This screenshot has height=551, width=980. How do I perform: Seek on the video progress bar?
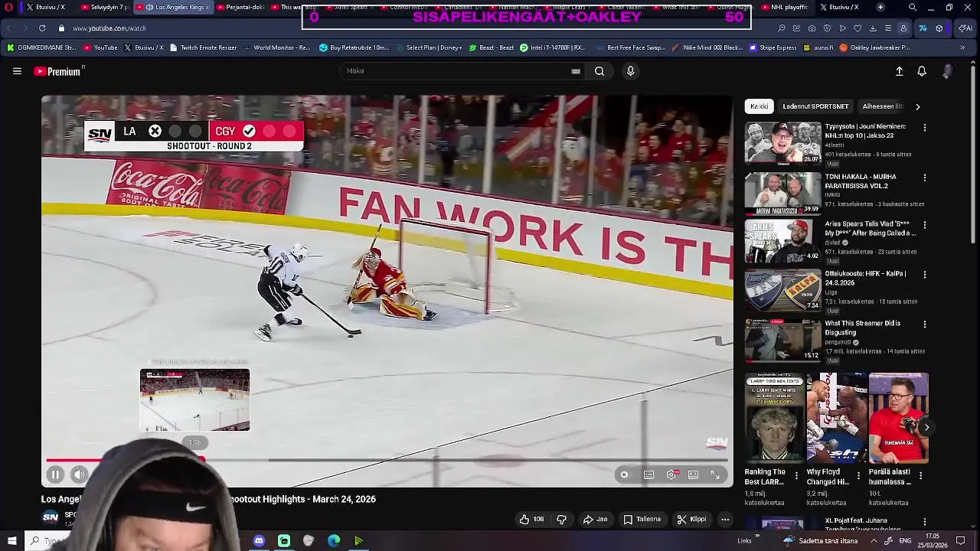[387, 461]
